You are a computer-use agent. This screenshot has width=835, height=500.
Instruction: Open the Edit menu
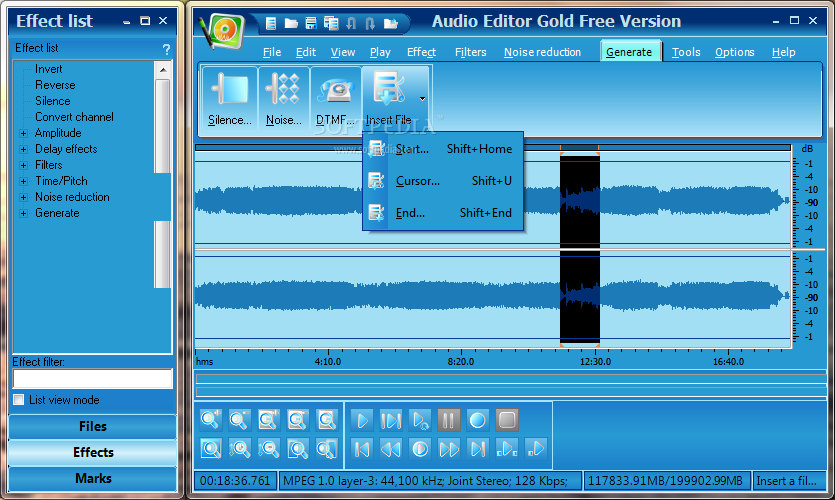click(306, 52)
